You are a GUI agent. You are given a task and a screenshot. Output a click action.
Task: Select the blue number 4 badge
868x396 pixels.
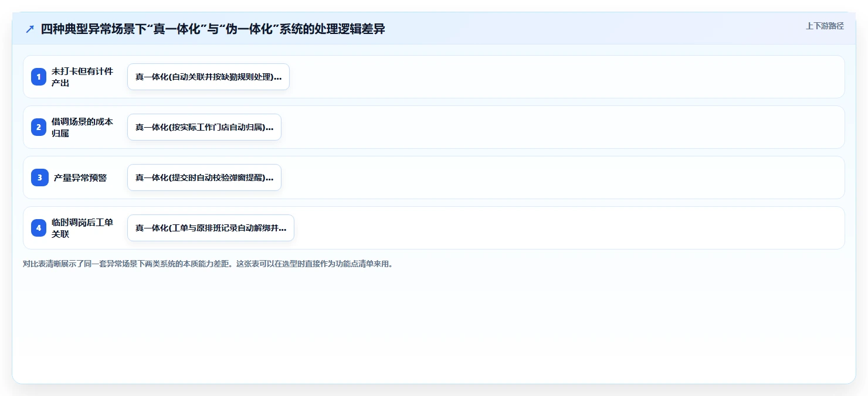pos(39,228)
